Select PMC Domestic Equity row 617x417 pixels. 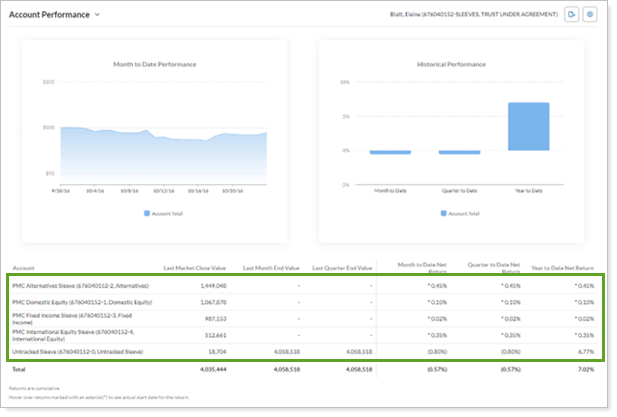click(x=82, y=301)
